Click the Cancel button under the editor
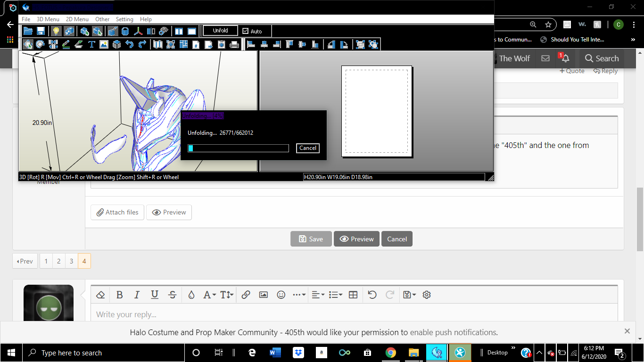Viewport: 644px width, 362px height. (x=397, y=239)
